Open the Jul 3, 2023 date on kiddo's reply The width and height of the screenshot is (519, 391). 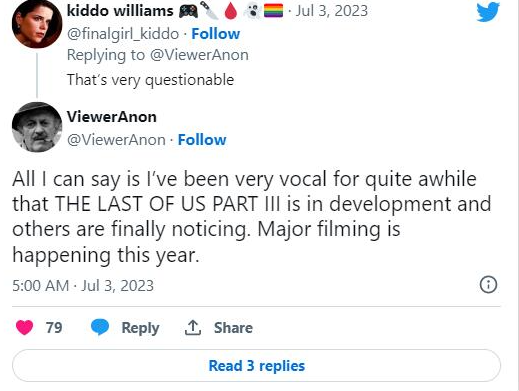pyautogui.click(x=332, y=11)
